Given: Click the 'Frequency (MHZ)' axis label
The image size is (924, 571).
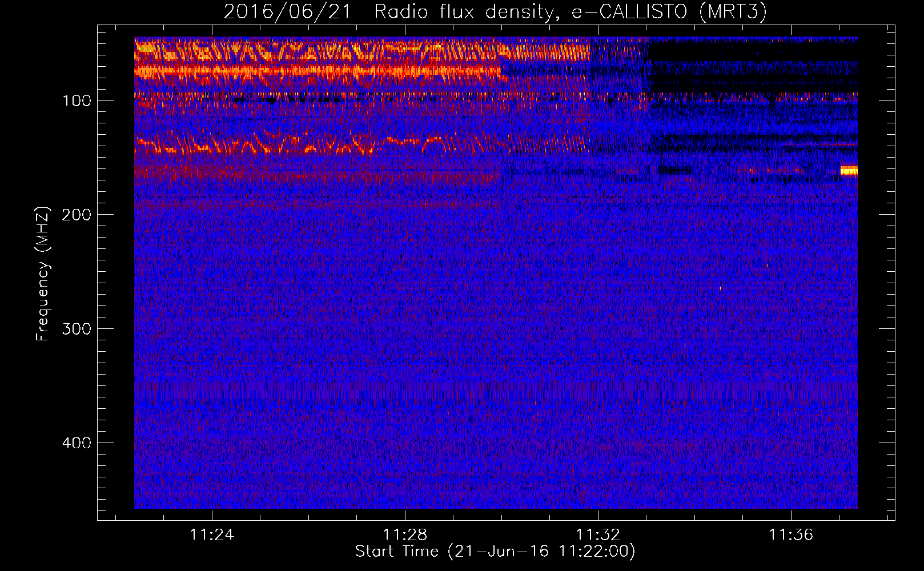Looking at the screenshot, I should click(43, 274).
